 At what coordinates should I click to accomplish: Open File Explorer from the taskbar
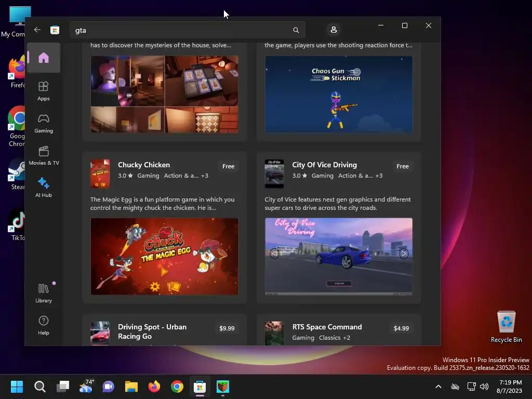[131, 387]
